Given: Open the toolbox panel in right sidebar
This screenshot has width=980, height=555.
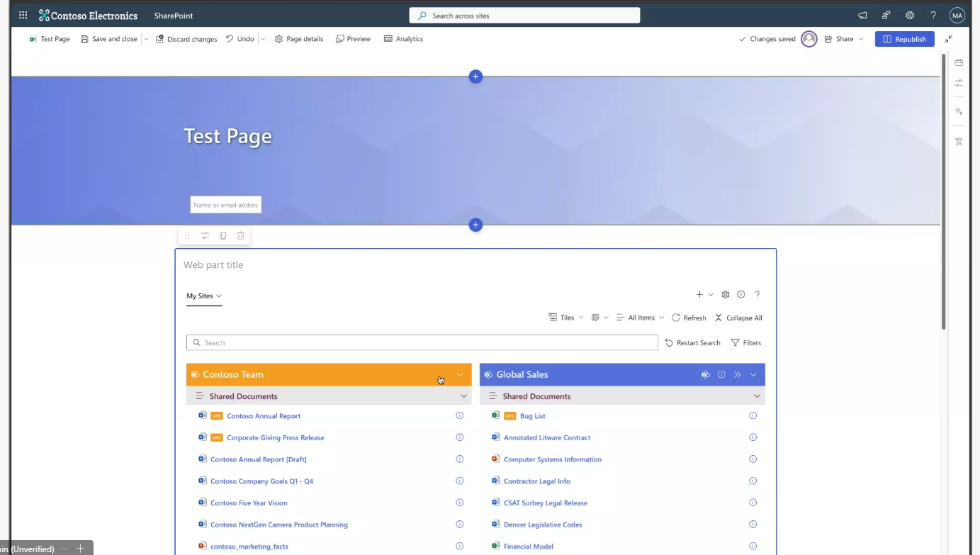Looking at the screenshot, I should 959,62.
